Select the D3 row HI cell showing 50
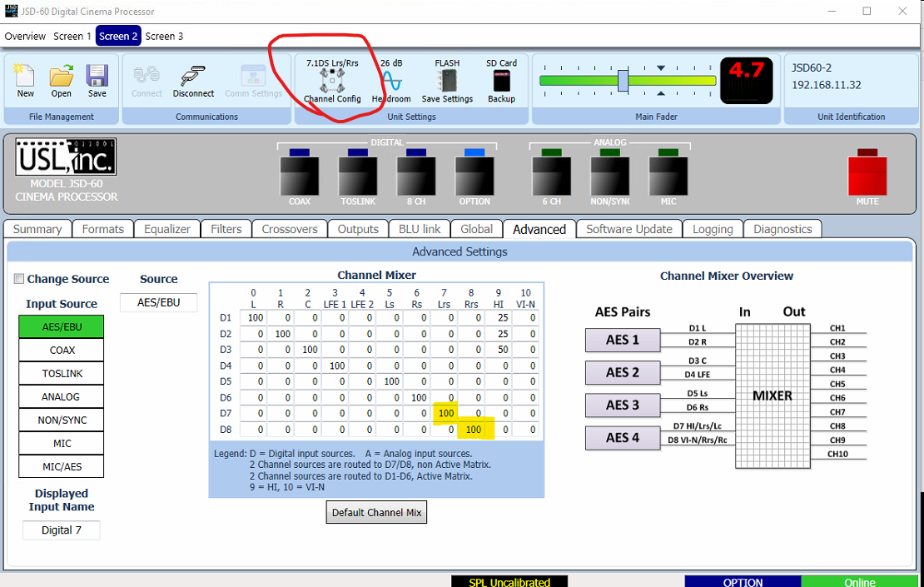 497,350
